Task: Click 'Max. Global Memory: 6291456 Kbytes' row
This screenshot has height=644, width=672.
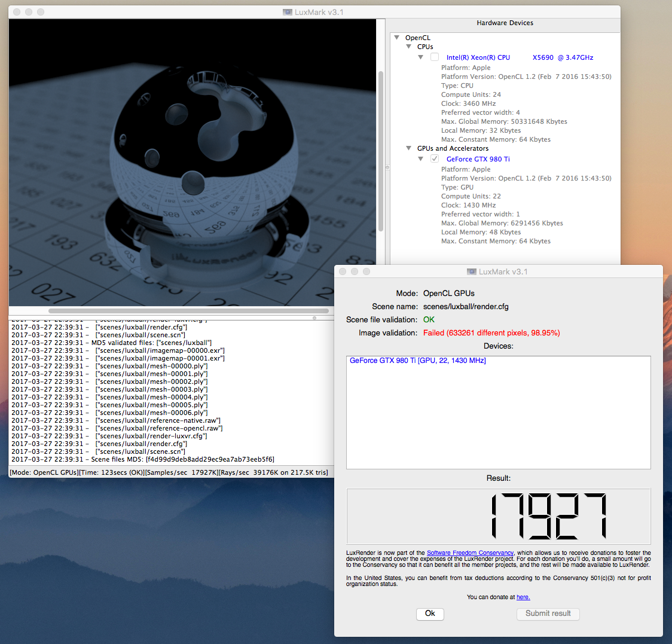Action: [x=502, y=224]
